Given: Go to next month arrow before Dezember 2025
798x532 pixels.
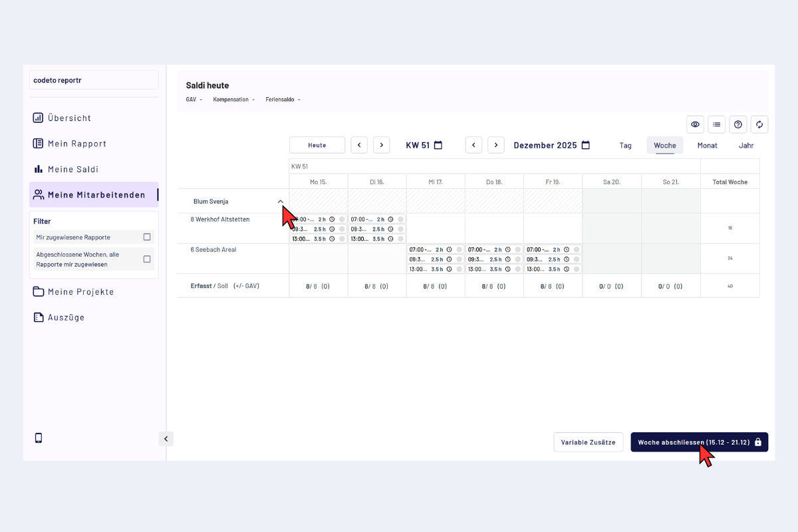Looking at the screenshot, I should pos(495,145).
